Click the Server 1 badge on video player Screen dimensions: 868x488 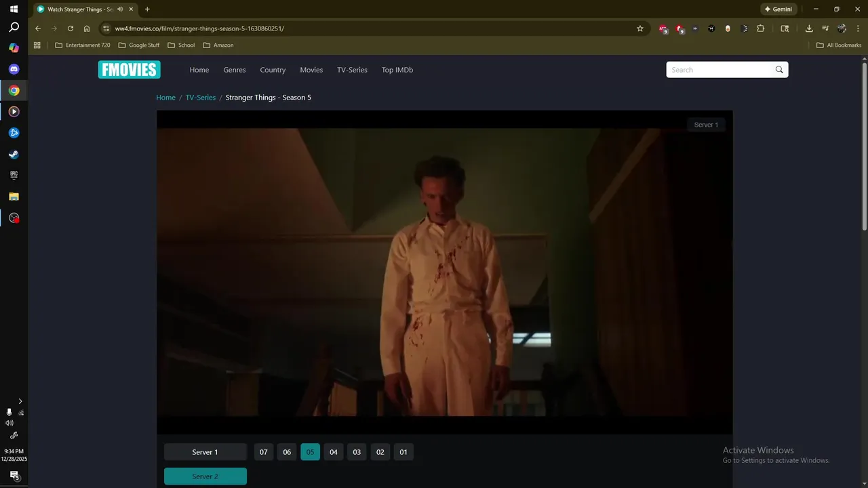coord(706,125)
